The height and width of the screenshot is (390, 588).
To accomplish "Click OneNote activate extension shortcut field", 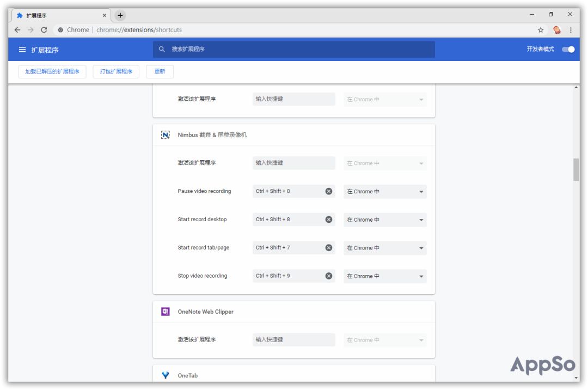I will pos(293,339).
